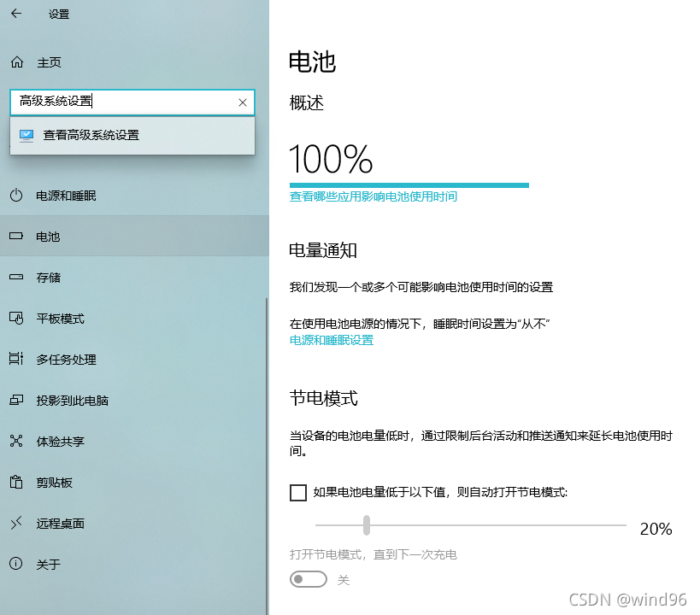Click the tablet mode icon for 平板模式
This screenshot has height=615, width=700.
pyautogui.click(x=16, y=319)
